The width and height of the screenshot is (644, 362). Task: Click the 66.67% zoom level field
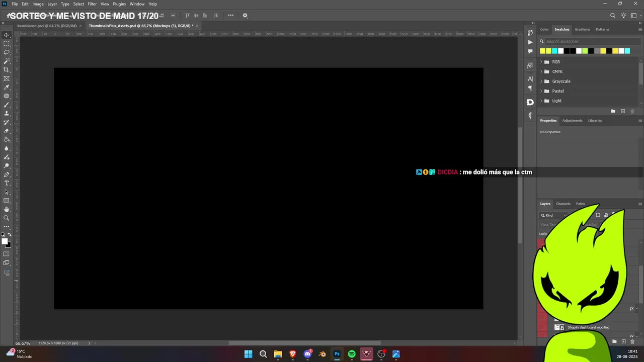23,343
